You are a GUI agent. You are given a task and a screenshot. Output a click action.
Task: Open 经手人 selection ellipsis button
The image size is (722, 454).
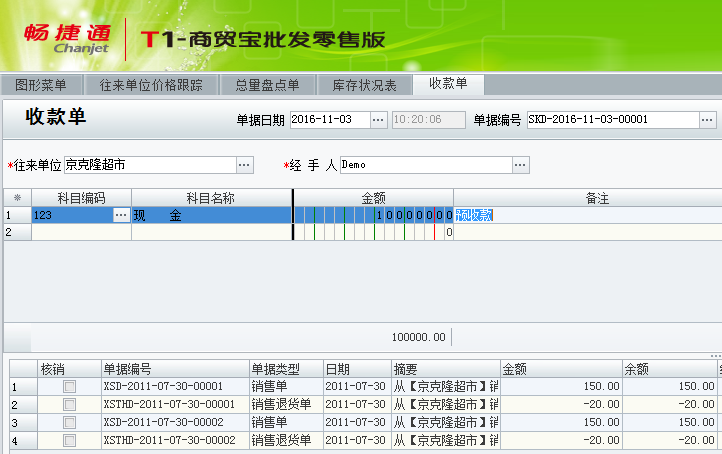pyautogui.click(x=520, y=165)
